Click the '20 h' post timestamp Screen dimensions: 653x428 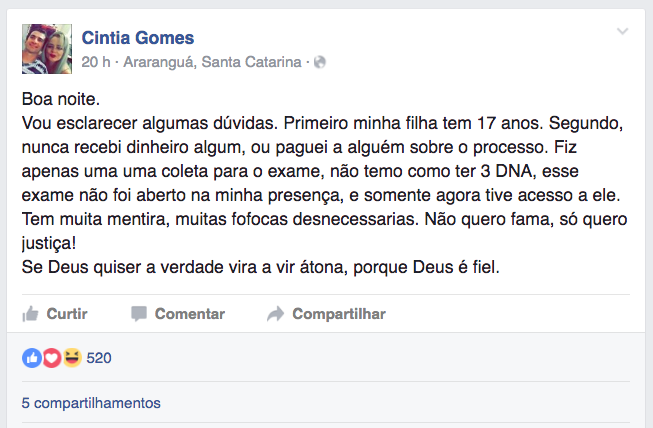click(x=95, y=62)
